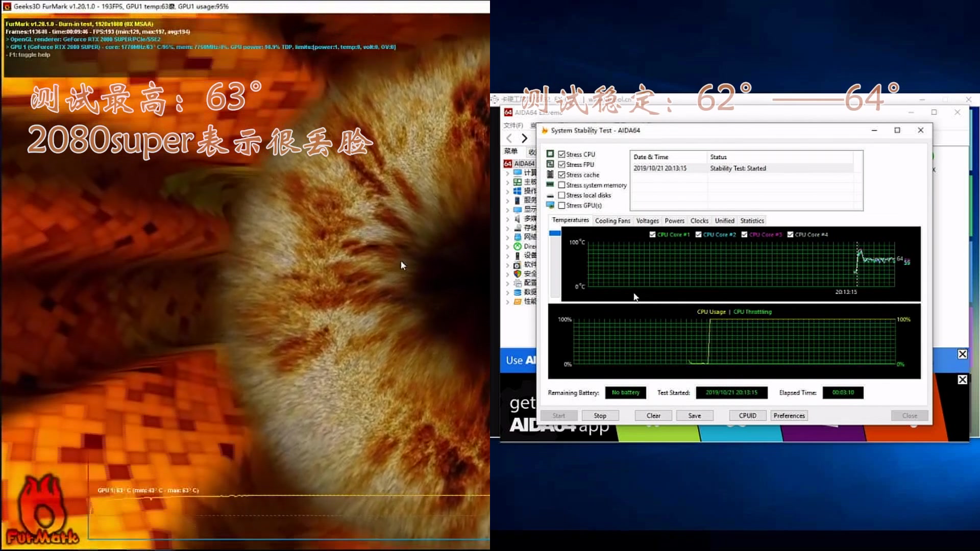Switch to the Clocks tab
The height and width of the screenshot is (551, 980).
pos(699,221)
